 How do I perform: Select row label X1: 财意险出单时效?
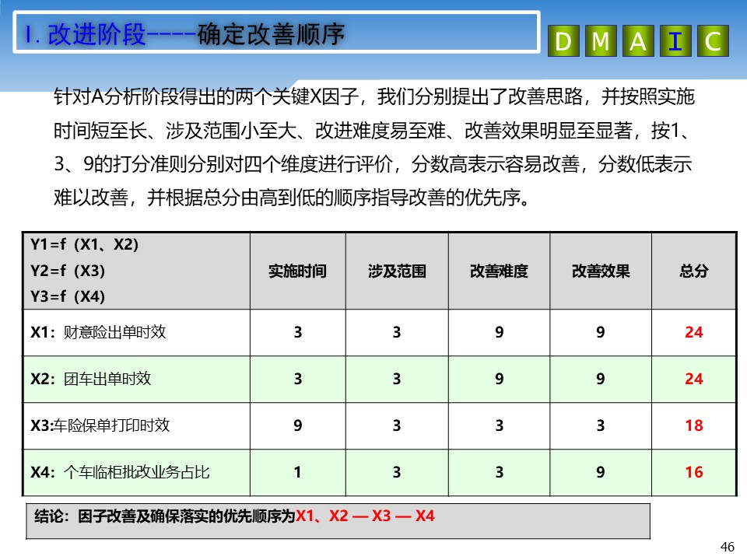[98, 332]
